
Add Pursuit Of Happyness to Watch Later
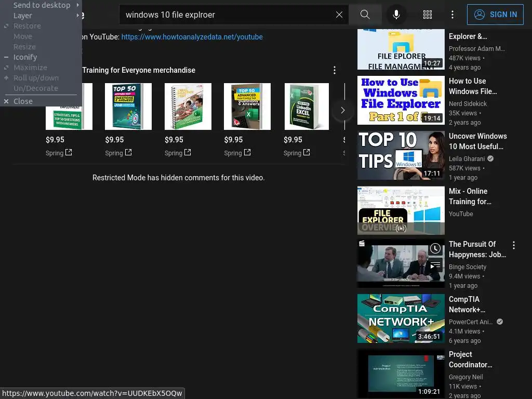pyautogui.click(x=435, y=249)
